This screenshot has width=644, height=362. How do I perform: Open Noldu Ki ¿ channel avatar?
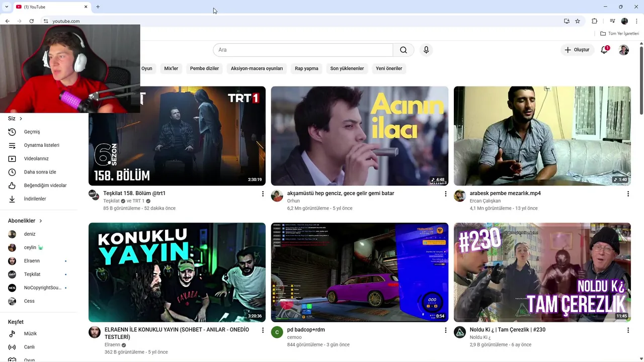coord(460,332)
